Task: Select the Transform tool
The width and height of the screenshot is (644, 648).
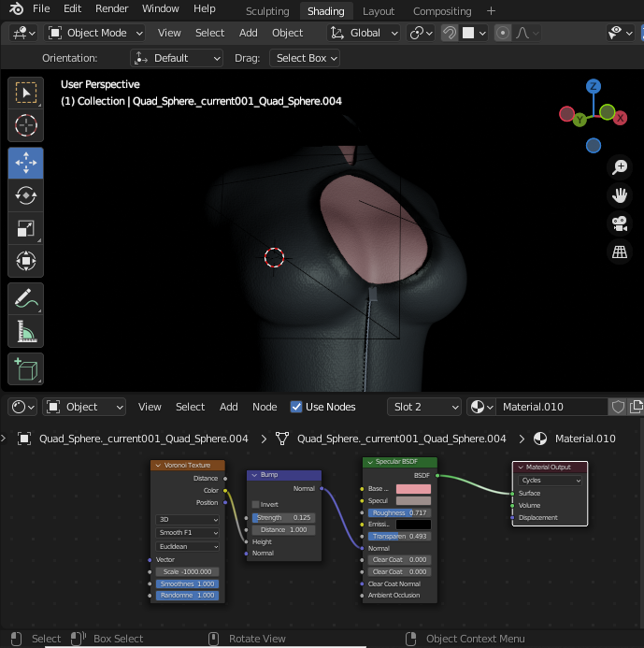Action: click(25, 261)
